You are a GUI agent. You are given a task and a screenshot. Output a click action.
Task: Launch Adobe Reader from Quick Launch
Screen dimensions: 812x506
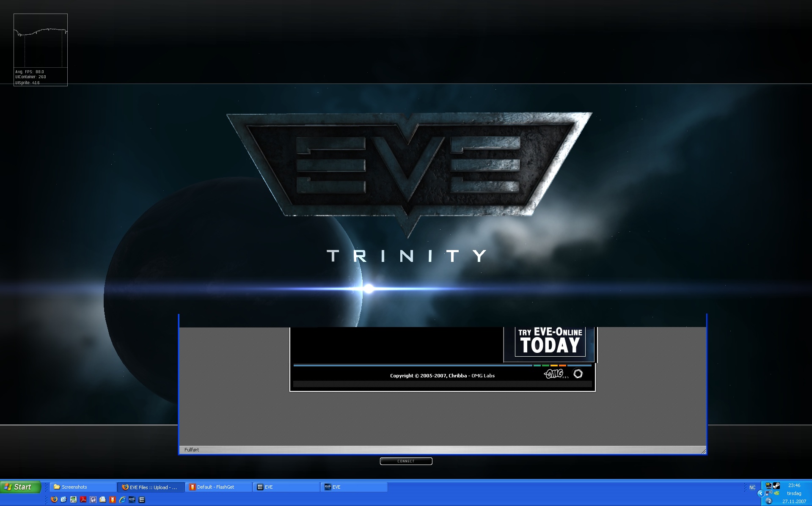click(83, 500)
